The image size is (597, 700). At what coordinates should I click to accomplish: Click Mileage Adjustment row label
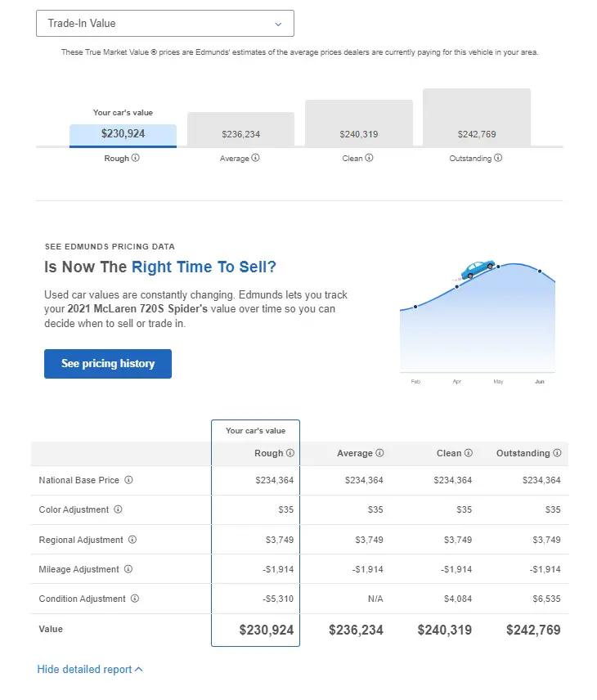79,569
